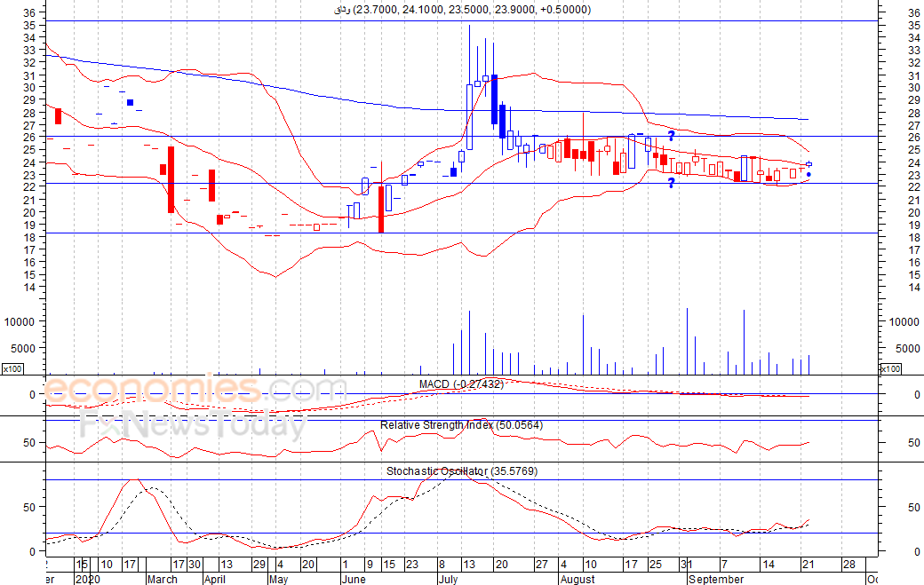Click the x100 volume scale box on right
Viewport: 924px width, 585px height.
[x=890, y=368]
